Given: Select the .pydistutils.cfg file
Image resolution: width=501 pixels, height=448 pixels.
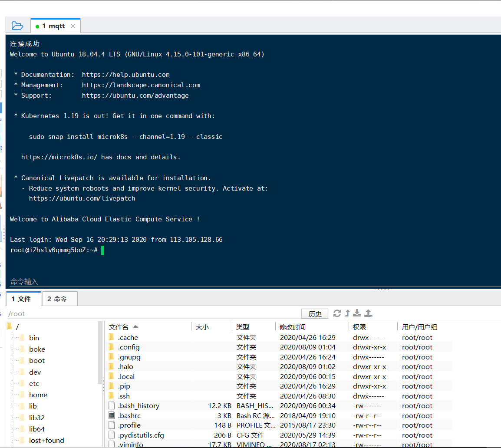Looking at the screenshot, I should coord(279,435).
